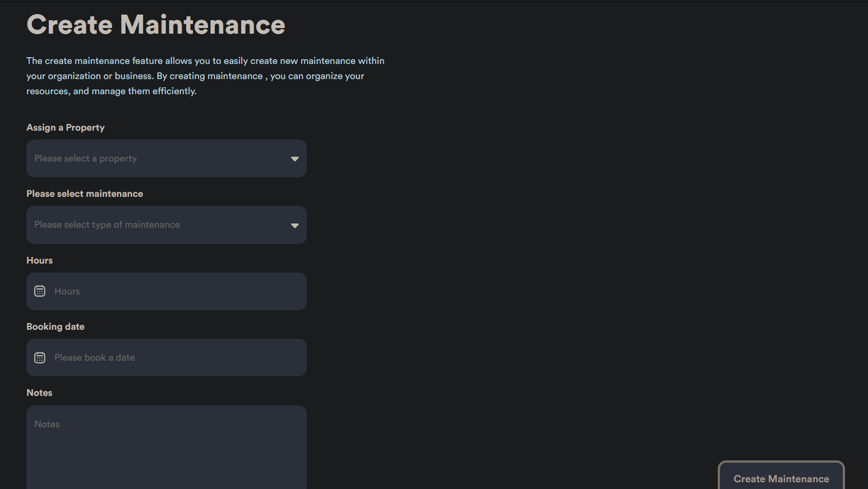This screenshot has height=489, width=868.
Task: Focus the Hours input field
Action: pyautogui.click(x=174, y=292)
